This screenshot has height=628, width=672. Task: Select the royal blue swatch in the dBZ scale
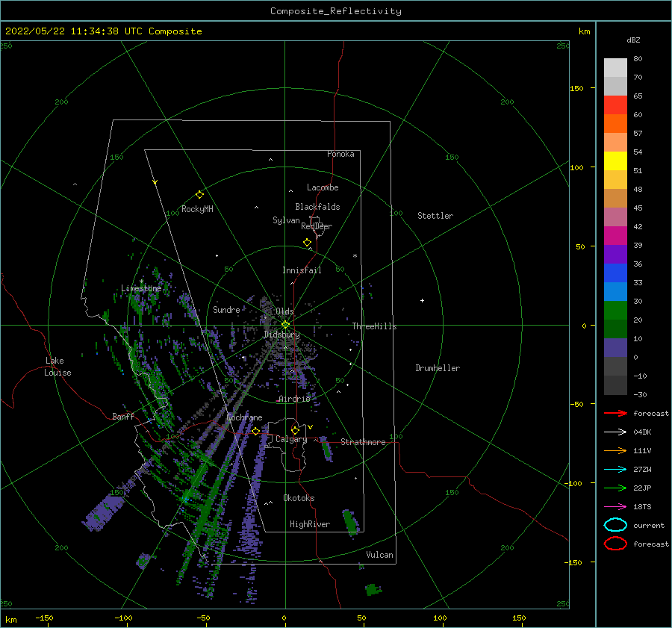tap(615, 273)
